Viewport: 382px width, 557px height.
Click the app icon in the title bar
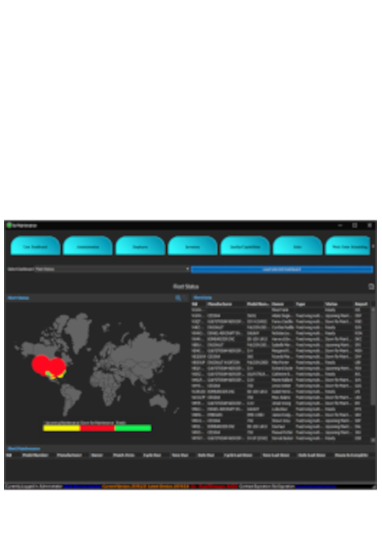pos(9,225)
